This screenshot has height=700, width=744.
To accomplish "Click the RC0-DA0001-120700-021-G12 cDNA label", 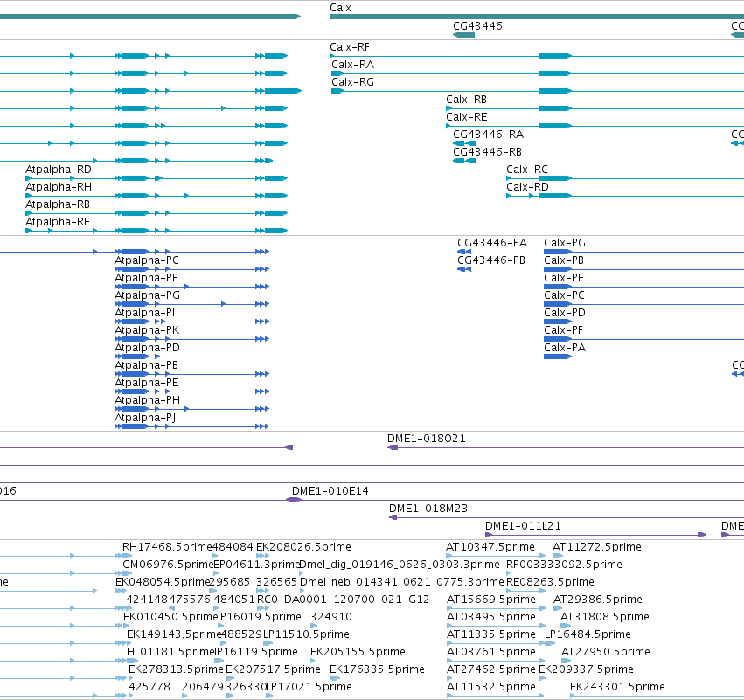I will pyautogui.click(x=343, y=600).
